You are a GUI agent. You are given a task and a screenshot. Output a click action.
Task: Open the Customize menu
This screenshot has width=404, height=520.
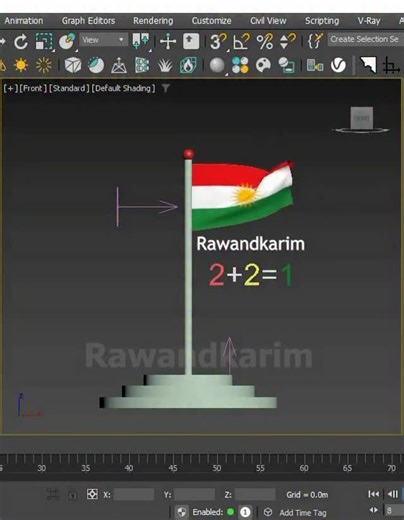(211, 21)
